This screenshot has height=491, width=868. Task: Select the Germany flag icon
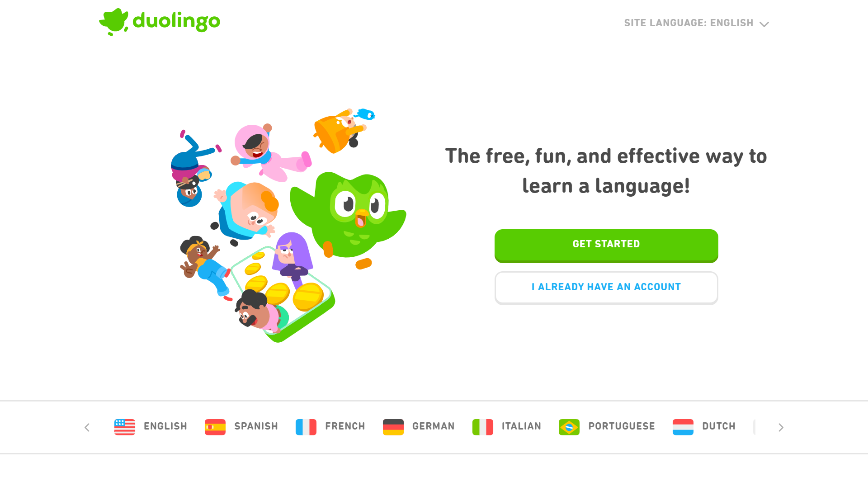(393, 427)
